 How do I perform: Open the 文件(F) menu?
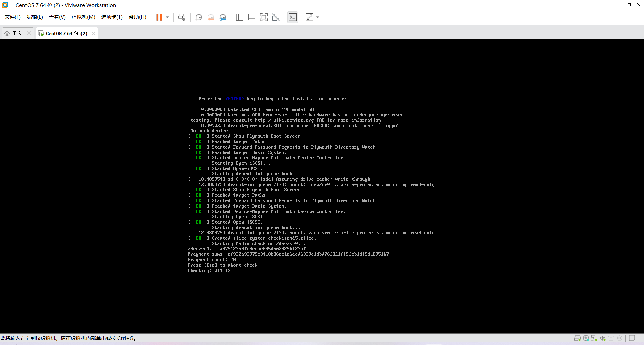13,17
